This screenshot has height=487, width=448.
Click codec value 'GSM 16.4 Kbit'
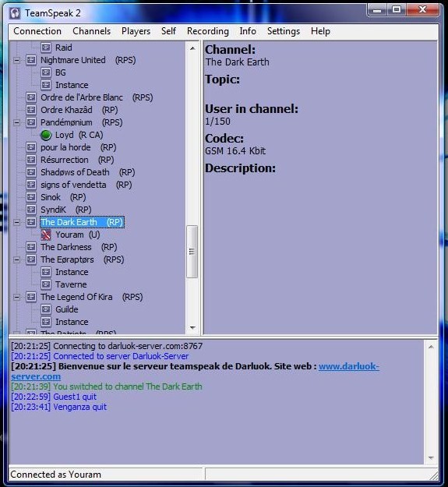coord(235,151)
